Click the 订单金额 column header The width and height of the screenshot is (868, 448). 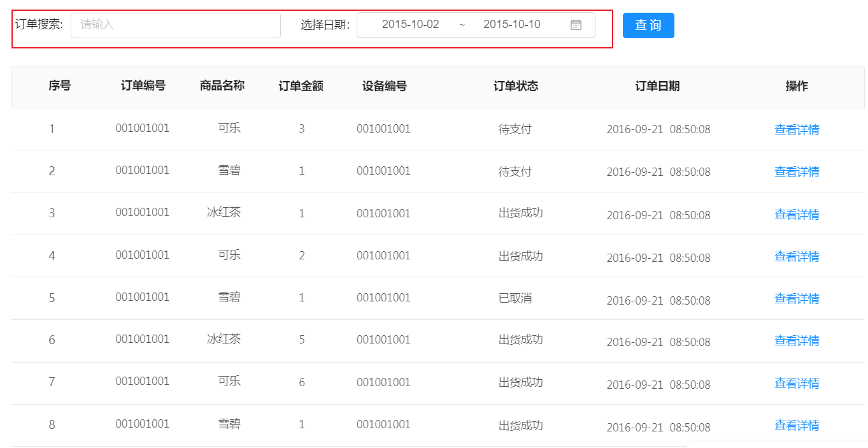tap(301, 86)
